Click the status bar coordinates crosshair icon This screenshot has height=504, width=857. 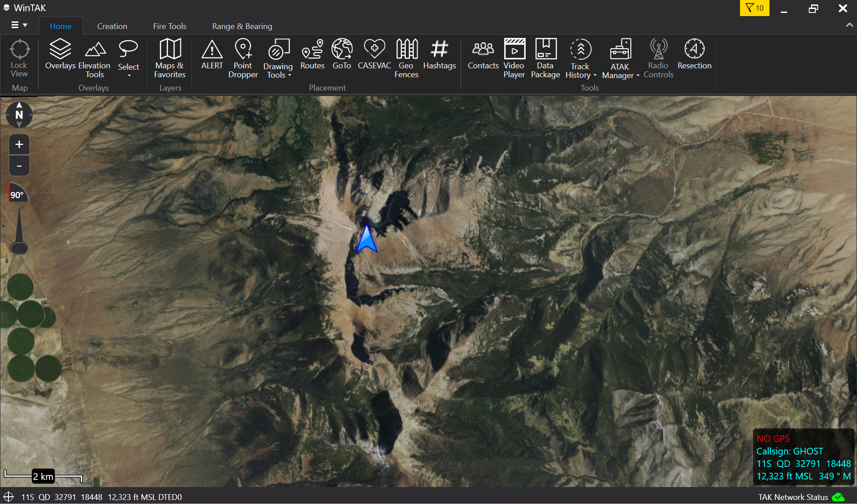(x=8, y=497)
